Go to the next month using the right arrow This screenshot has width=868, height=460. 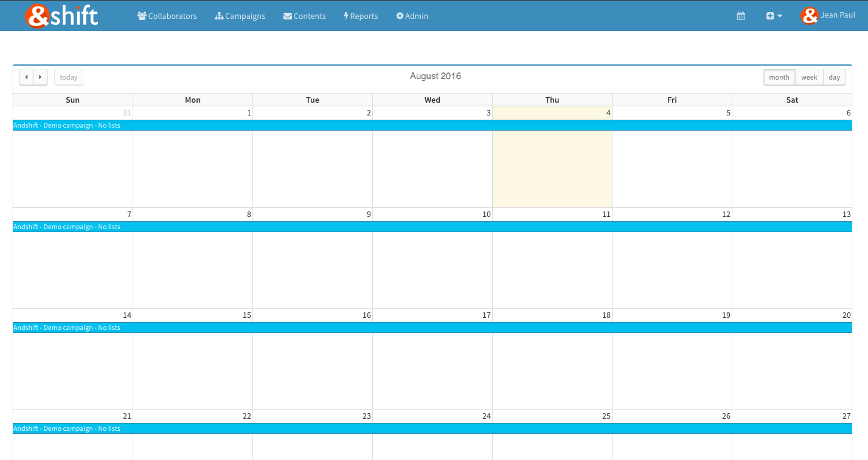tap(41, 77)
